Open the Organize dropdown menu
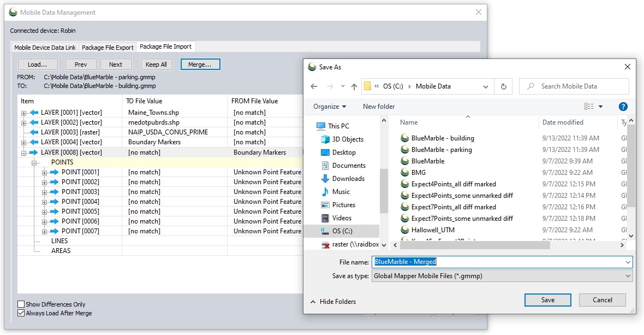The height and width of the screenshot is (335, 644). tap(330, 107)
